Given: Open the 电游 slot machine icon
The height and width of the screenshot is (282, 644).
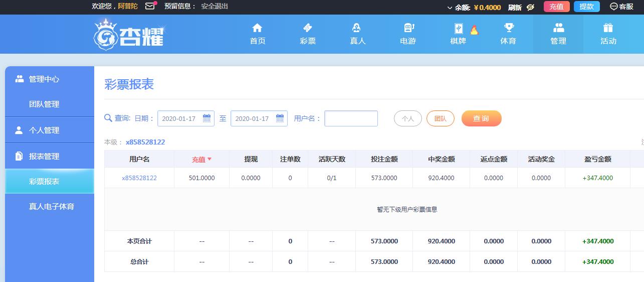Looking at the screenshot, I should tap(408, 28).
